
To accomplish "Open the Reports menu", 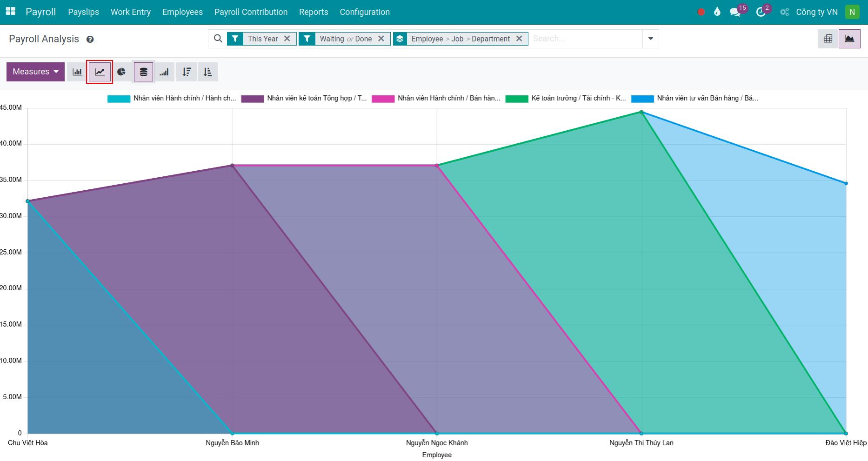I will [x=314, y=12].
